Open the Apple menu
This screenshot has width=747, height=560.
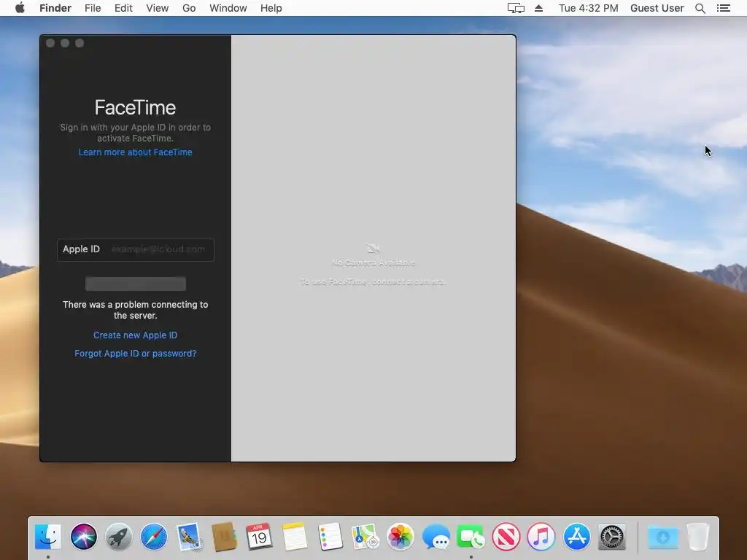(20, 8)
